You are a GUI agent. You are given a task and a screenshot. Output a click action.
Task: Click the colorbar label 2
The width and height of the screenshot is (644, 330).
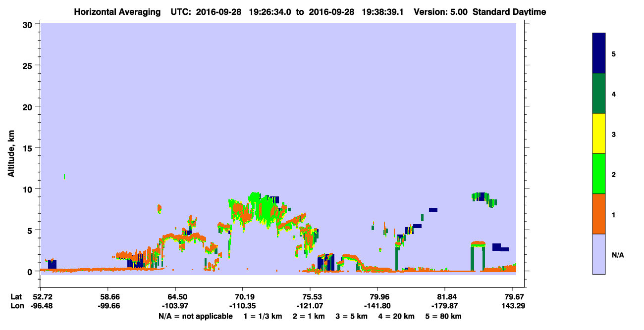click(614, 174)
